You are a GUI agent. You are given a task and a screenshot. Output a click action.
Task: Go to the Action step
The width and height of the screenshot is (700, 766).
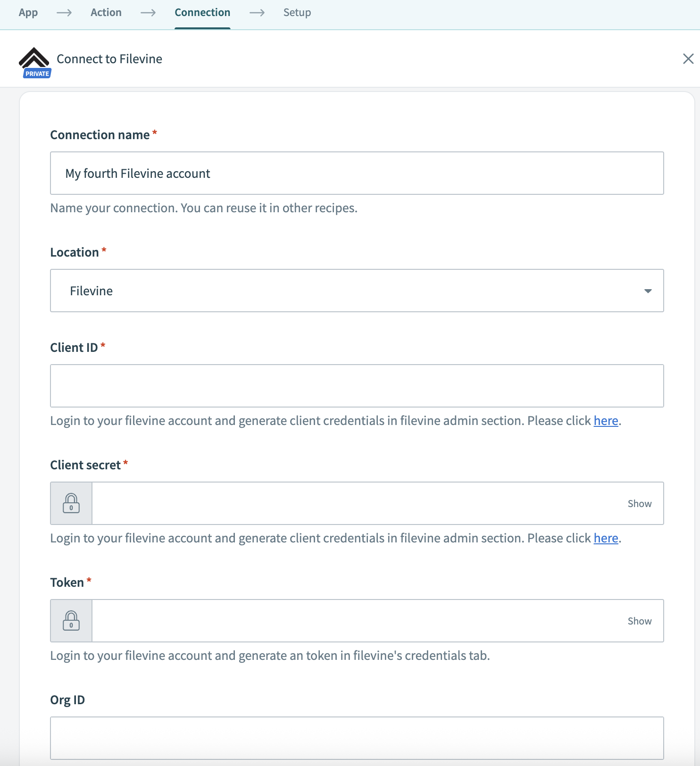(x=106, y=13)
